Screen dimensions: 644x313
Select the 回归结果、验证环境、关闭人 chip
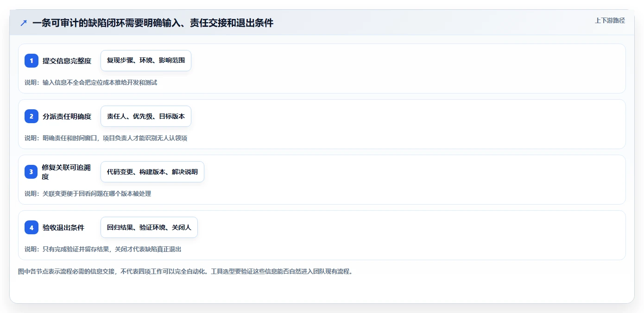coord(149,227)
